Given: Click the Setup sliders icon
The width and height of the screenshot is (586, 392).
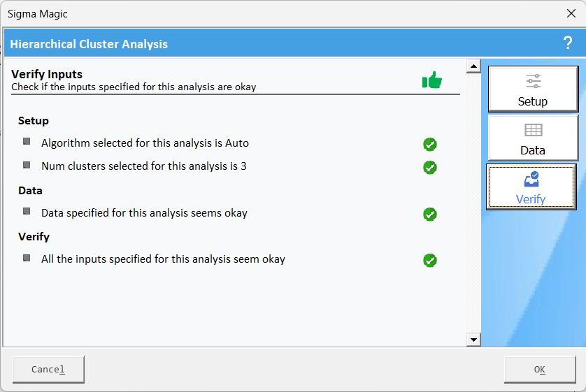Looking at the screenshot, I should (x=533, y=81).
